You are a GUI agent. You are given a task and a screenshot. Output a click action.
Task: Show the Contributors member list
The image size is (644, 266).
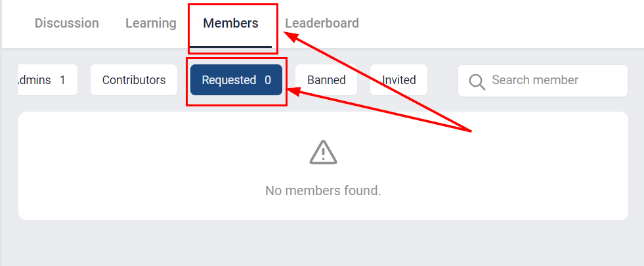click(134, 80)
